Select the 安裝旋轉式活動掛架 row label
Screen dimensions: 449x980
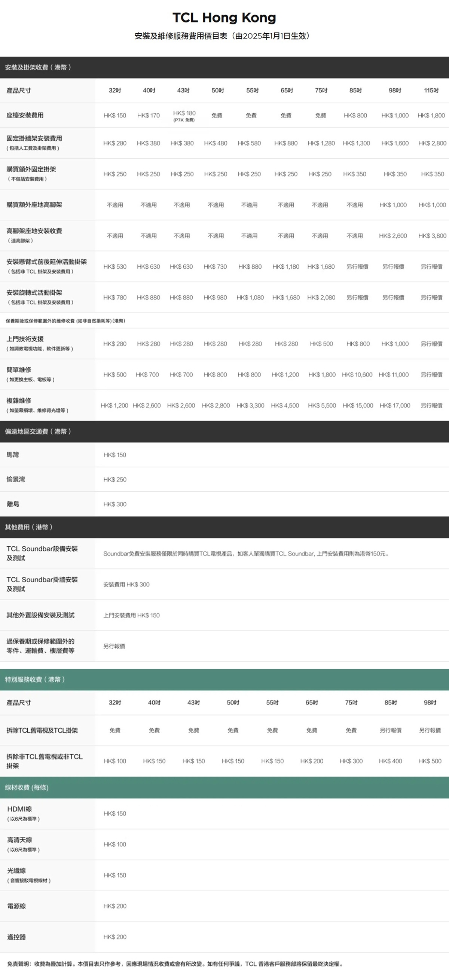[x=34, y=293]
